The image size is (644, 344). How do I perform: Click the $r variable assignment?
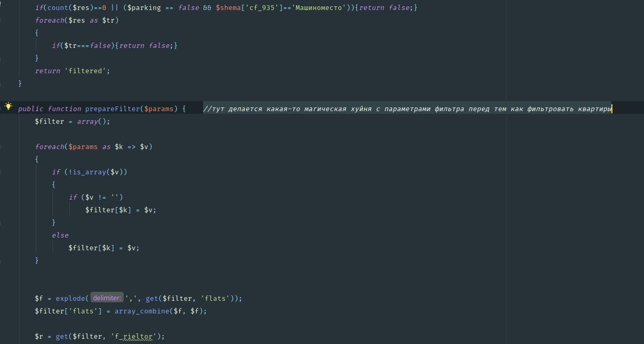click(x=39, y=336)
